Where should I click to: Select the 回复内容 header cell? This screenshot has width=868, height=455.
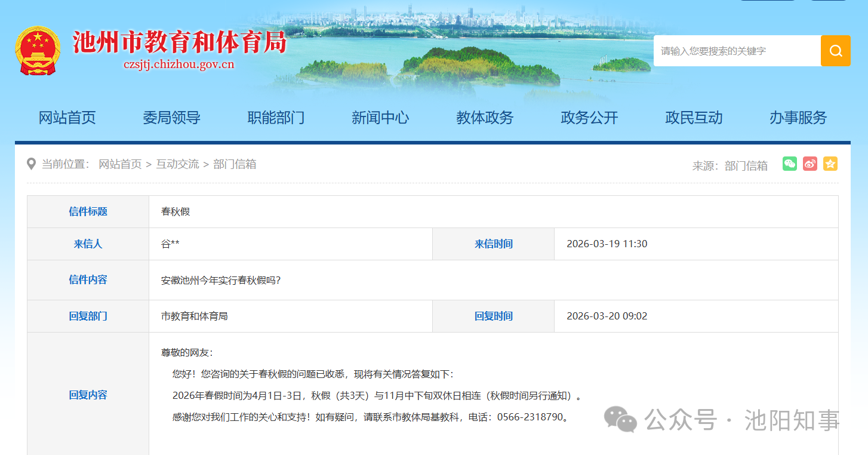(x=88, y=395)
